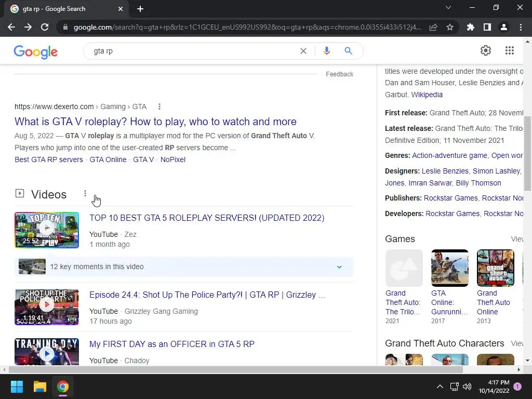The image size is (532, 399).
Task: Open Chrome extensions puzzle icon
Action: click(x=471, y=27)
